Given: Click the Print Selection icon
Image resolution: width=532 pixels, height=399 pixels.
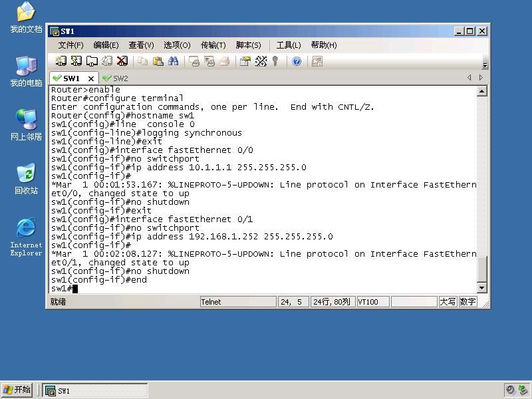Looking at the screenshot, I should click(209, 61).
